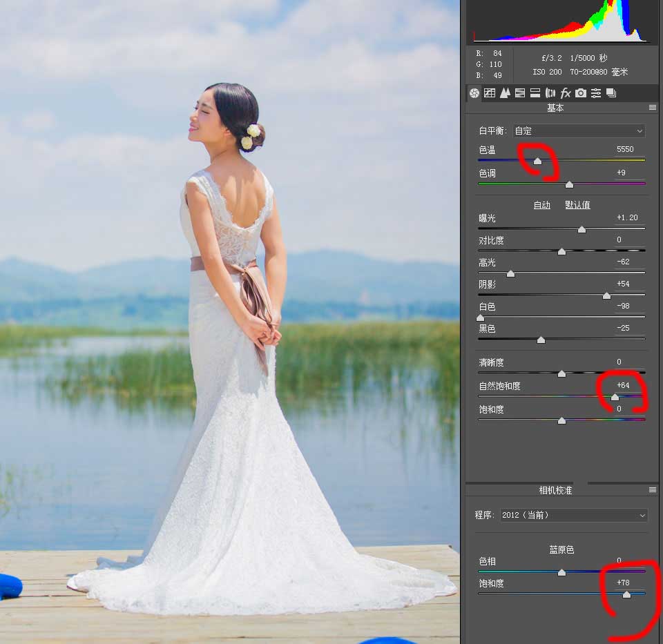Open the 程序 profile dropdown showing 2012（当前）
This screenshot has width=663, height=644.
pos(573,515)
